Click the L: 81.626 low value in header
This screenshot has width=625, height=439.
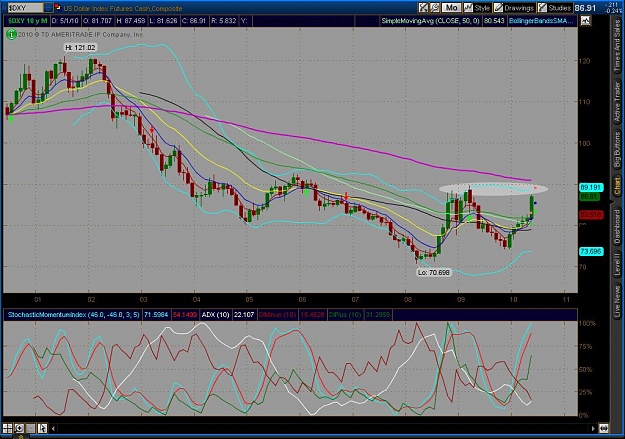[163, 21]
